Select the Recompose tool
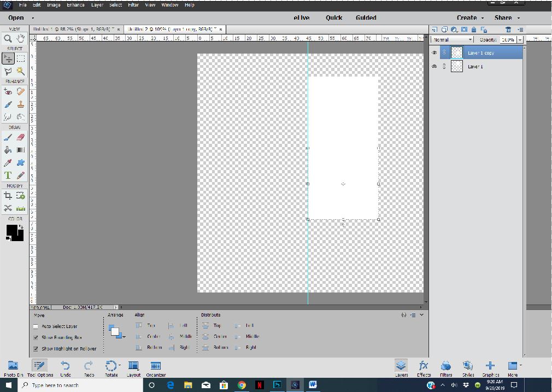Screen dimensions: 552x392 pos(21,196)
